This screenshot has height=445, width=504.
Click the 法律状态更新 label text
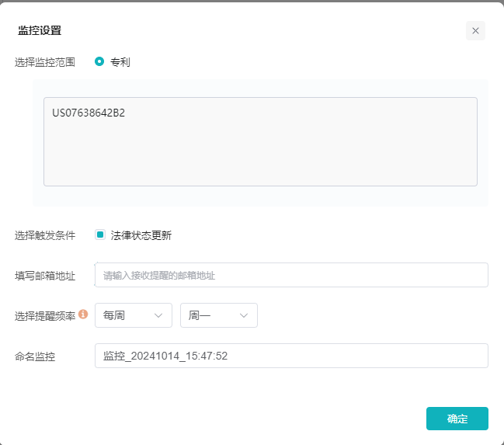[141, 235]
